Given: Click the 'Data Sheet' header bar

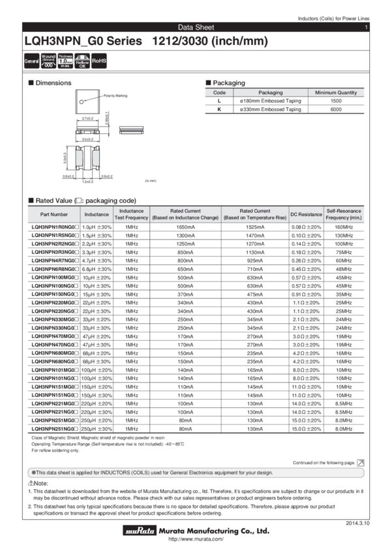Looking at the screenshot, I should click(196, 27).
